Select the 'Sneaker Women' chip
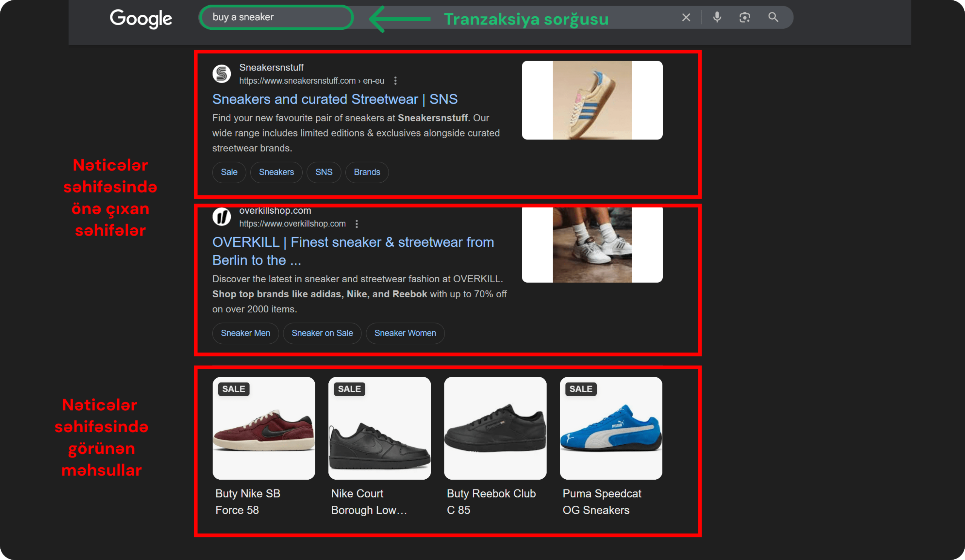This screenshot has width=965, height=560. (x=405, y=333)
